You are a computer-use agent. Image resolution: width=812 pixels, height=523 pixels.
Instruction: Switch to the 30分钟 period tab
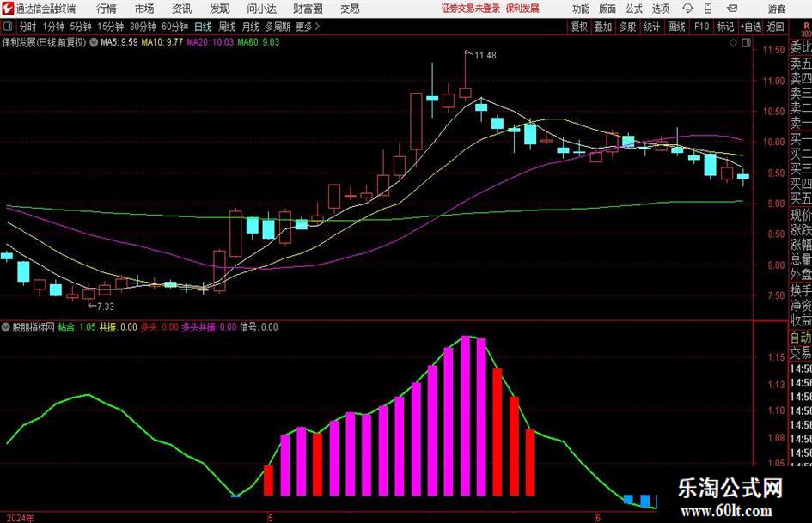[143, 27]
